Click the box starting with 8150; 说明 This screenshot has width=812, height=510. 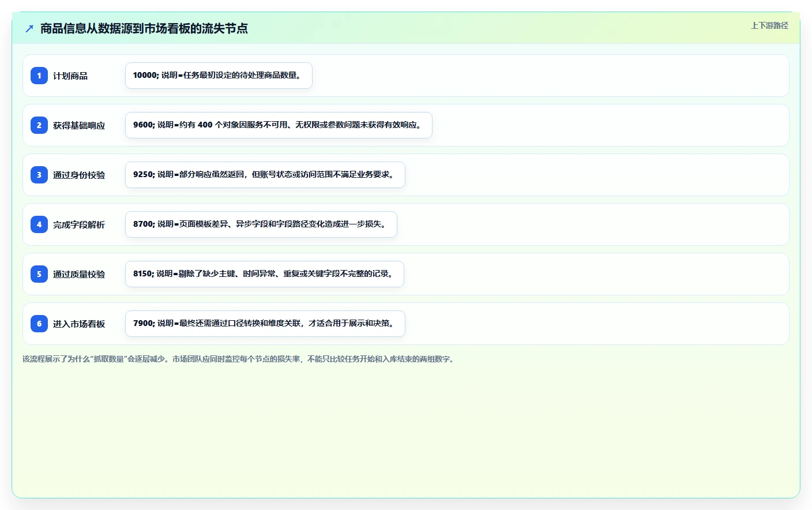point(265,274)
